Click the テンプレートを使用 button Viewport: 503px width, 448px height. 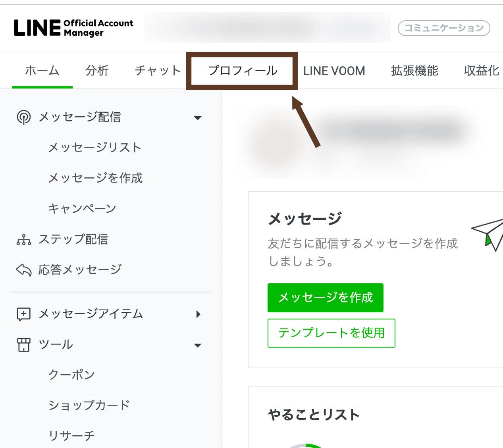(331, 333)
